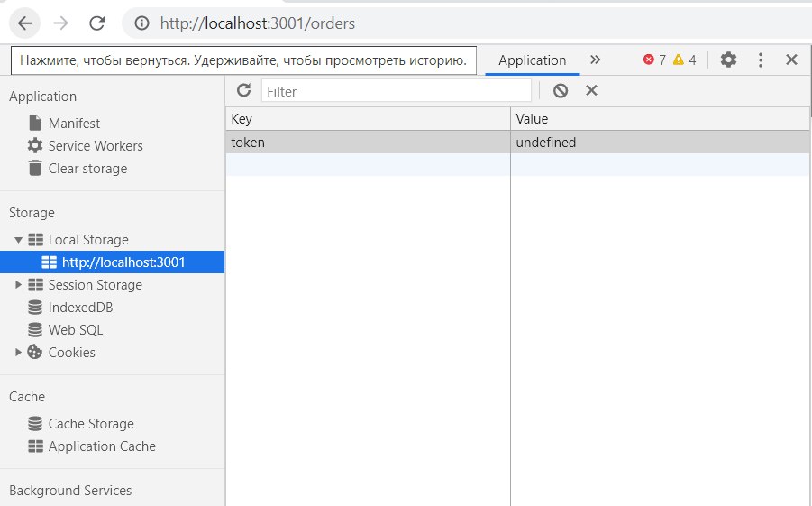Click the Cache section heading
The height and width of the screenshot is (506, 812).
pyautogui.click(x=27, y=397)
